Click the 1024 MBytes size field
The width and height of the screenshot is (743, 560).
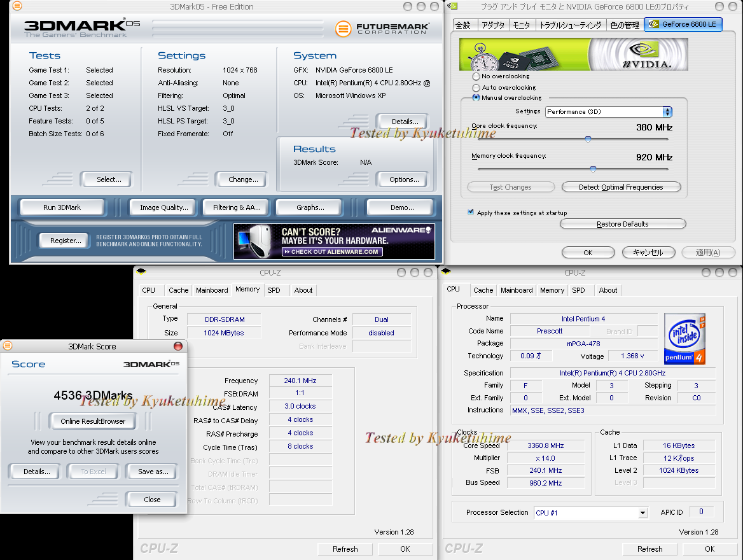tap(224, 333)
